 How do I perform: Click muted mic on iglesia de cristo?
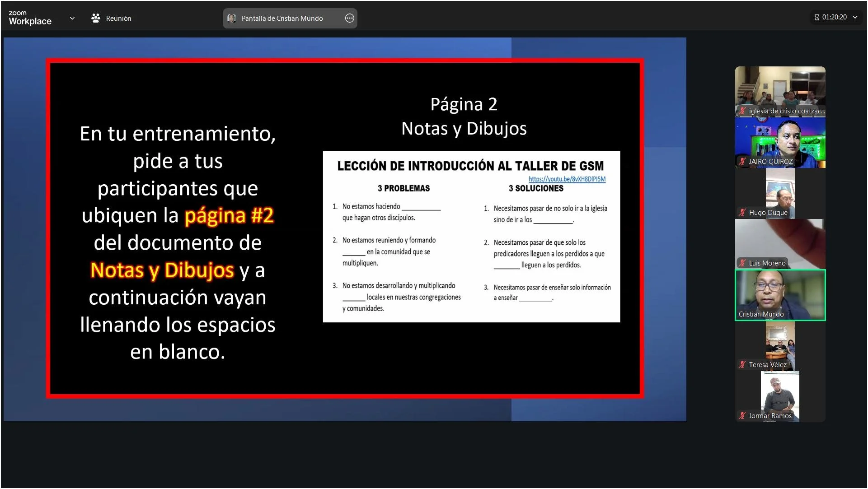tap(742, 111)
